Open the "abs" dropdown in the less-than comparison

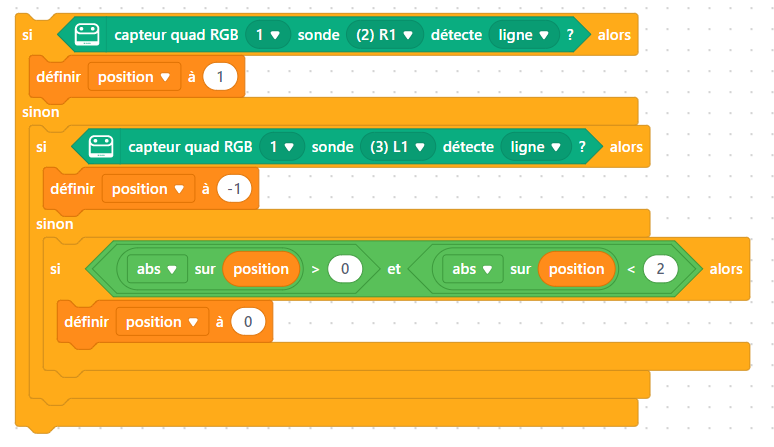(470, 269)
